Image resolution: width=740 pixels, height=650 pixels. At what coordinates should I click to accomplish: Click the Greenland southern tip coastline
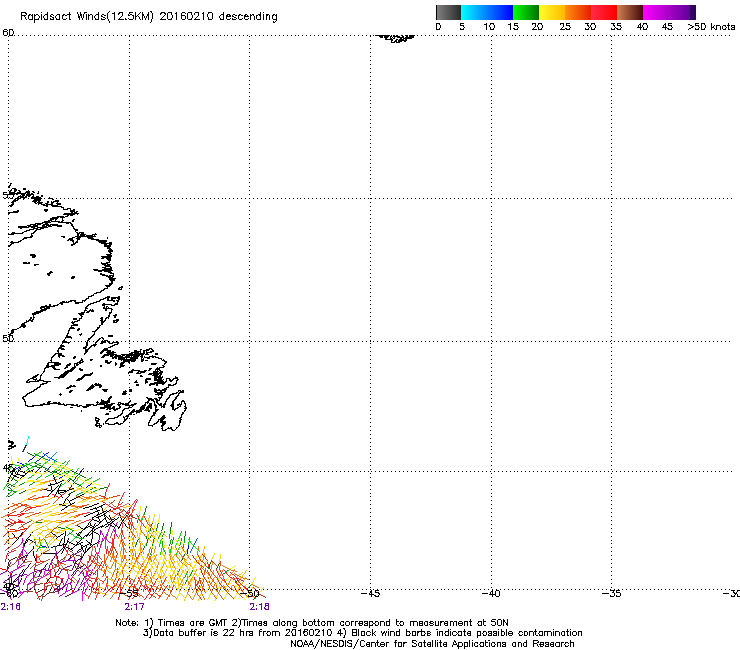click(x=395, y=38)
